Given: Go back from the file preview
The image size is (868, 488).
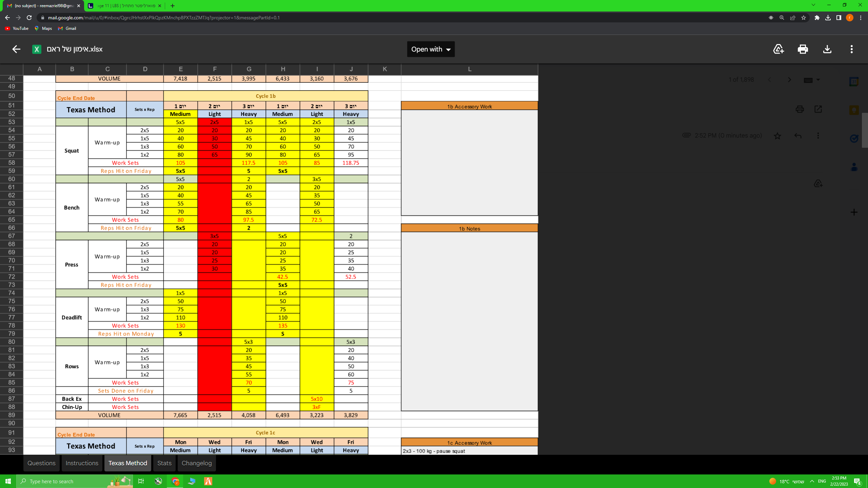Looking at the screenshot, I should [x=16, y=49].
